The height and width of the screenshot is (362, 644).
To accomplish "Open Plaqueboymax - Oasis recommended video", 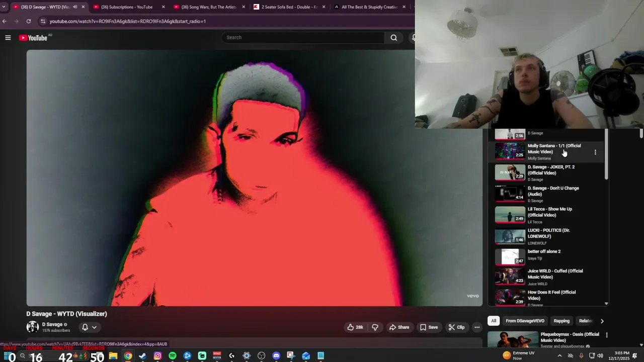I will tap(543, 340).
